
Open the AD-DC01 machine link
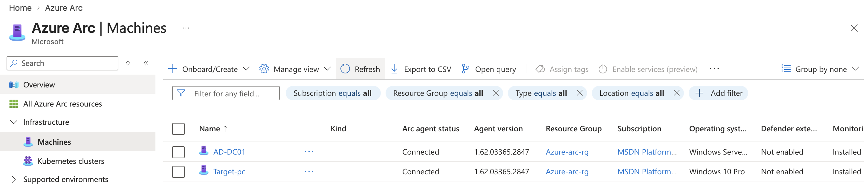[x=229, y=152]
